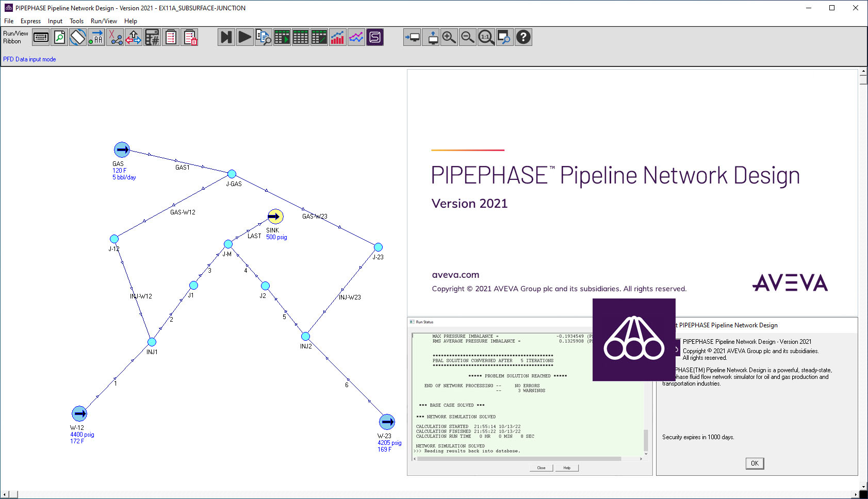Click the delete report clipboard icon

[x=189, y=37]
